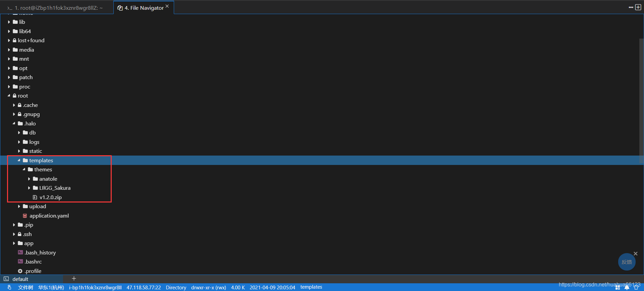Select the opt folder name
Screen dimensions: 644x291
(23, 68)
